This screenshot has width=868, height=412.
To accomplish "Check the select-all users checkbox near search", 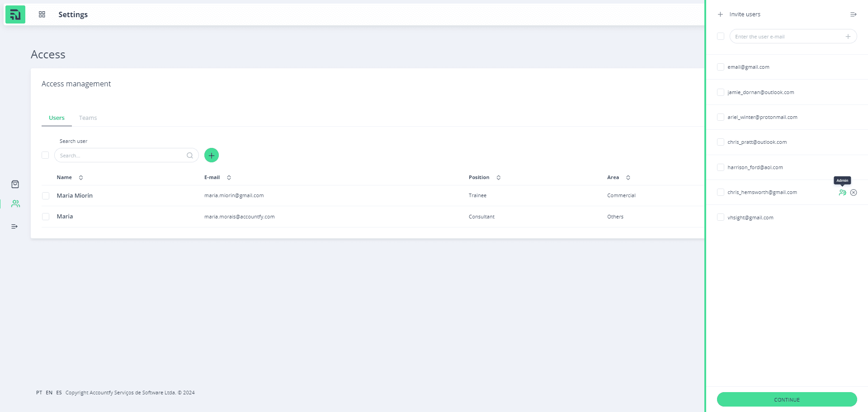I will (45, 155).
